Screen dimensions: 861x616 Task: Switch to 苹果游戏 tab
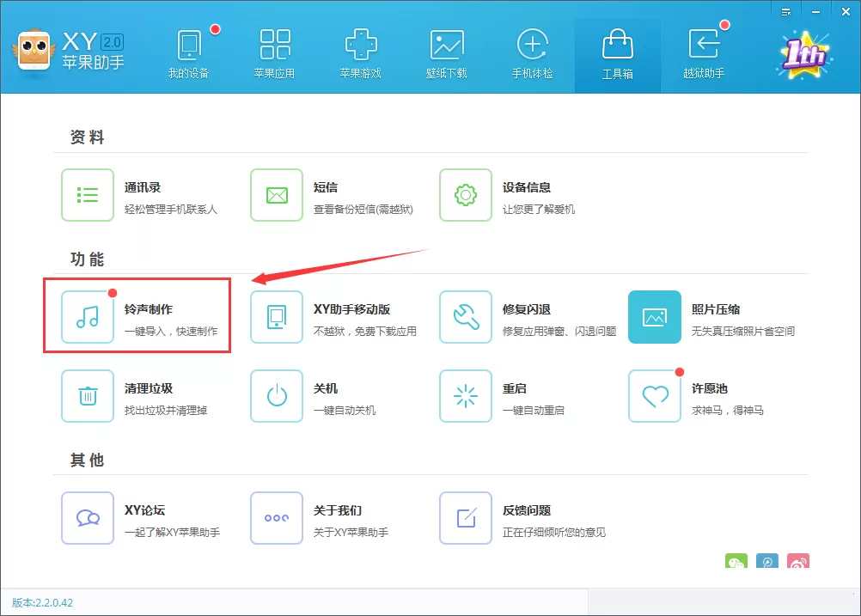tap(360, 55)
